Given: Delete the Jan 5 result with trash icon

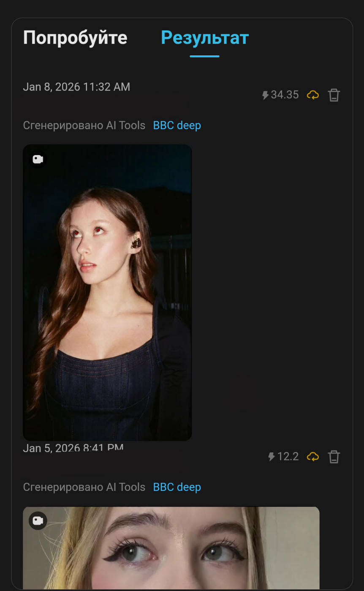Looking at the screenshot, I should [334, 457].
